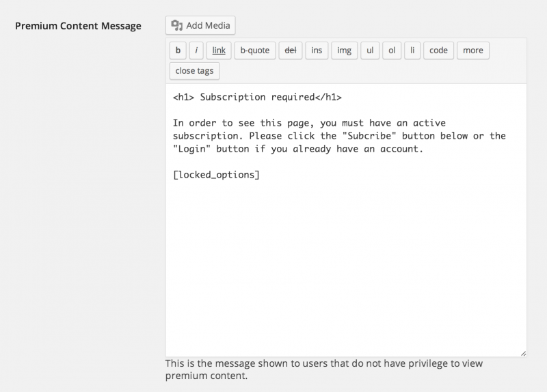Screen dimensions: 547x392
Task: Click the close tags button
Action: coord(195,71)
